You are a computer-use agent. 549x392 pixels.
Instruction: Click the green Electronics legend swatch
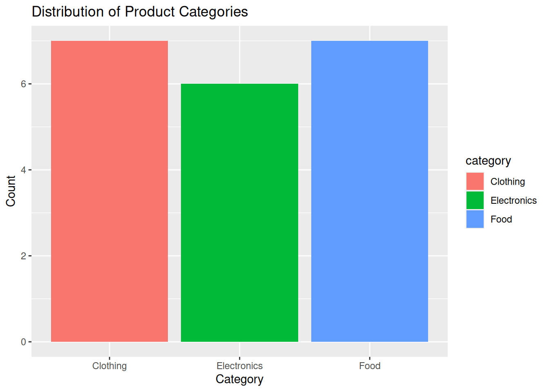(475, 200)
